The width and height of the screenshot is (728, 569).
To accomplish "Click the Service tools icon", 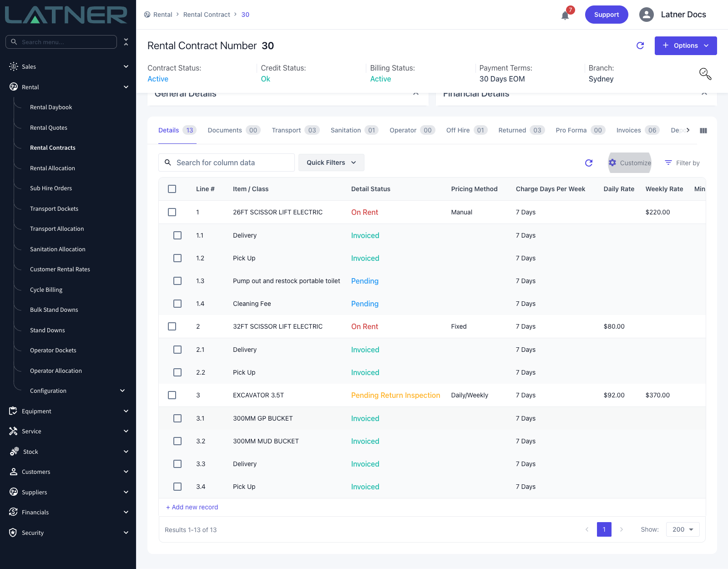I will pos(13,431).
